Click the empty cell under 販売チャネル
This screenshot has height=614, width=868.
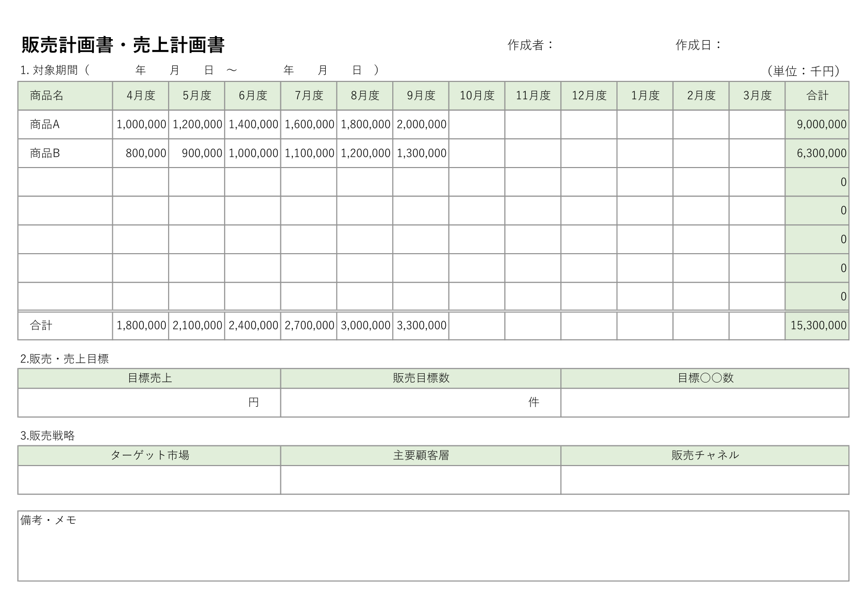(705, 480)
